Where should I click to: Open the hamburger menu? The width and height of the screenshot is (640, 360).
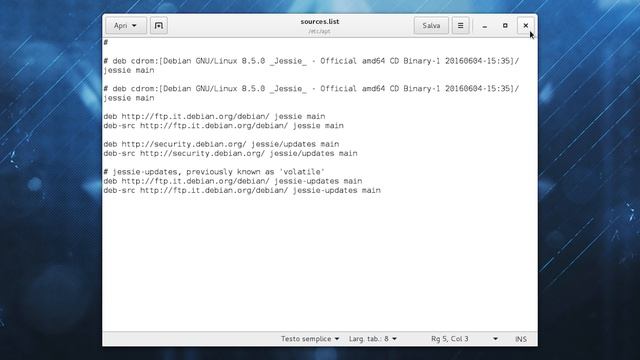460,26
